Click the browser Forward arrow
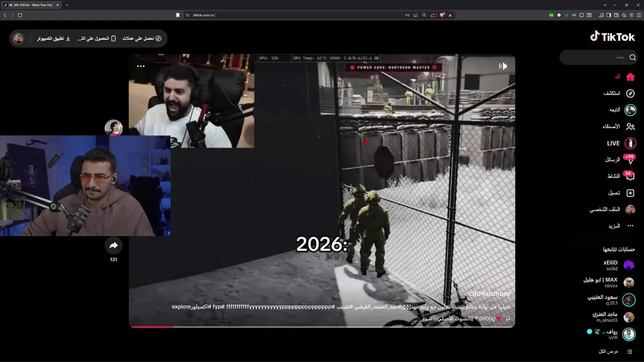The height and width of the screenshot is (362, 644). point(13,15)
